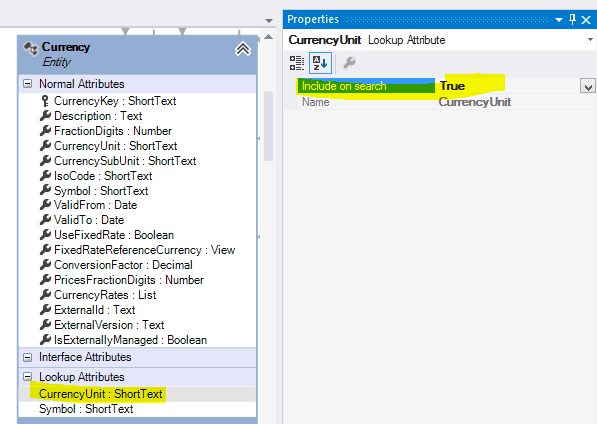Select the UseFixedRate : Boolean attribute

point(114,235)
